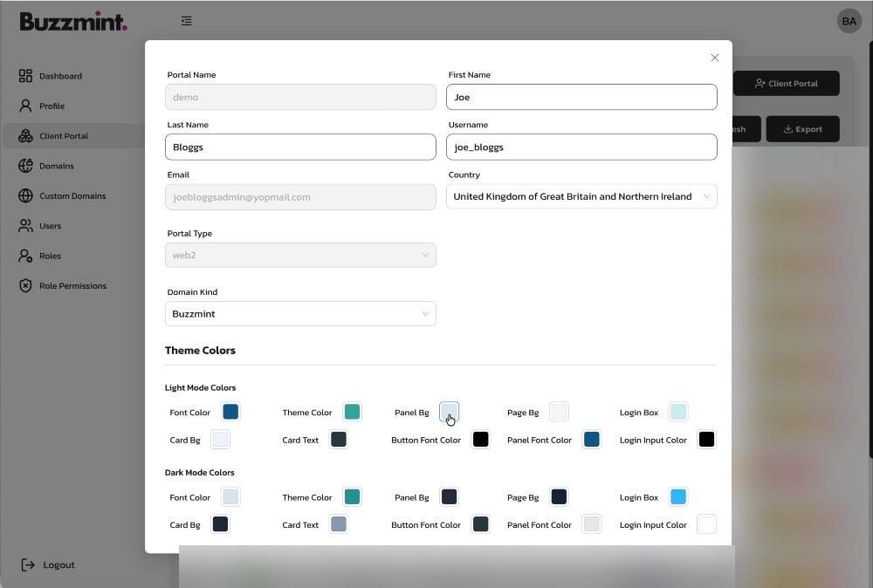This screenshot has width=873, height=588.
Task: Open Dark Mode Font Color swatch
Action: tap(230, 496)
